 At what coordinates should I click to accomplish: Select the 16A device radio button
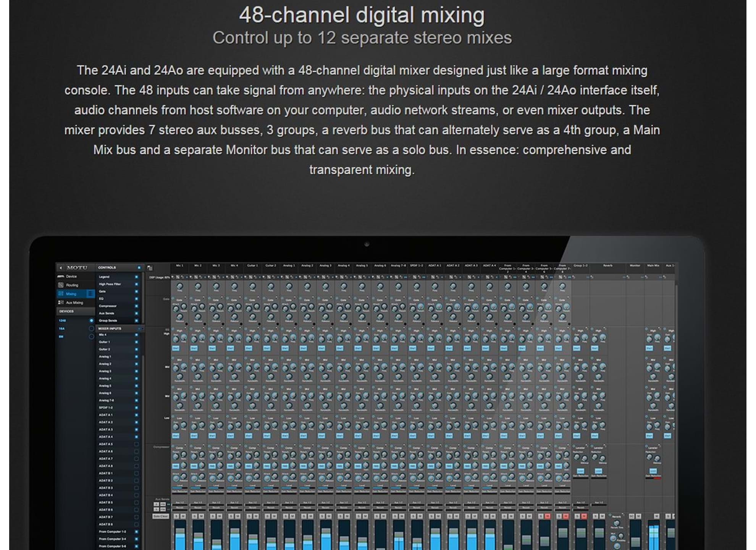(91, 328)
